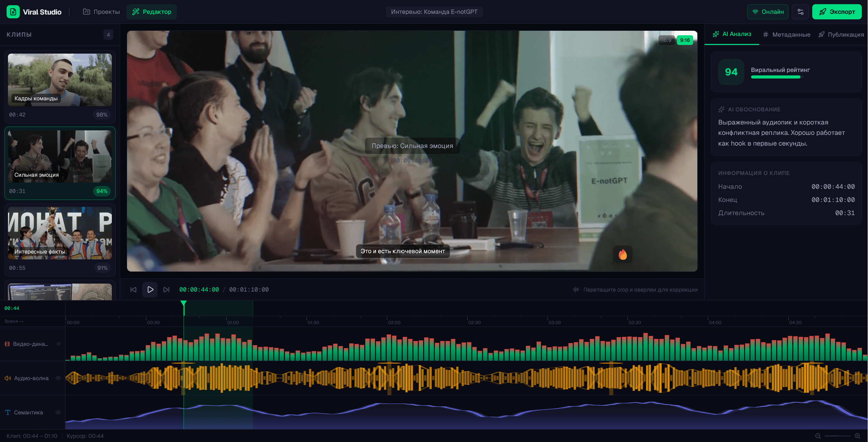
Task: Skip to previous clip start
Action: point(133,289)
